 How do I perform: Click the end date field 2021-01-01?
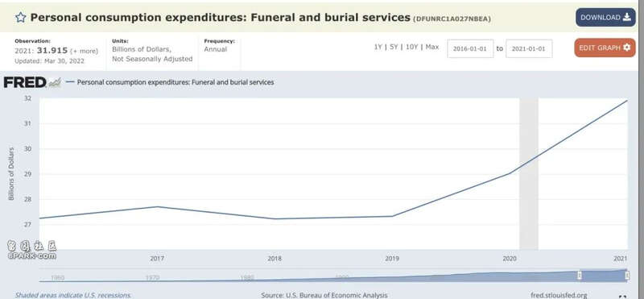pos(529,48)
